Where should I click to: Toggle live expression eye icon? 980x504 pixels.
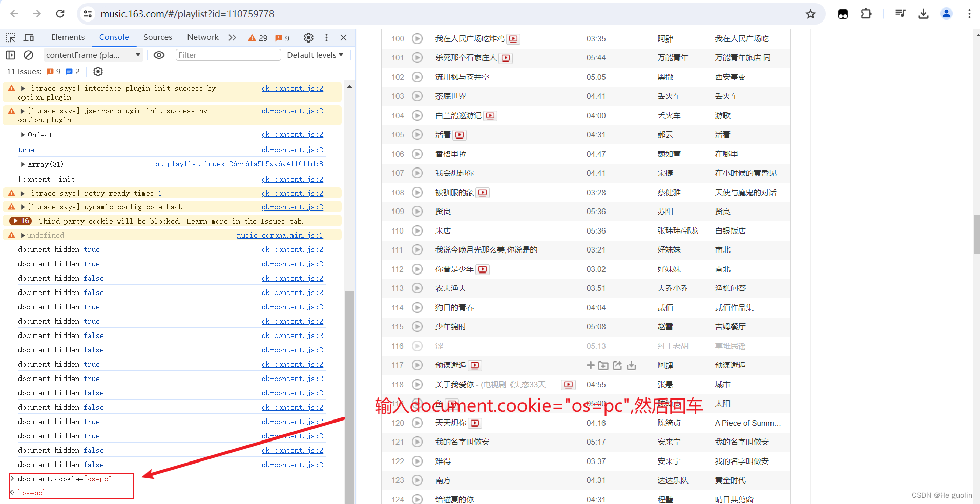pyautogui.click(x=159, y=55)
